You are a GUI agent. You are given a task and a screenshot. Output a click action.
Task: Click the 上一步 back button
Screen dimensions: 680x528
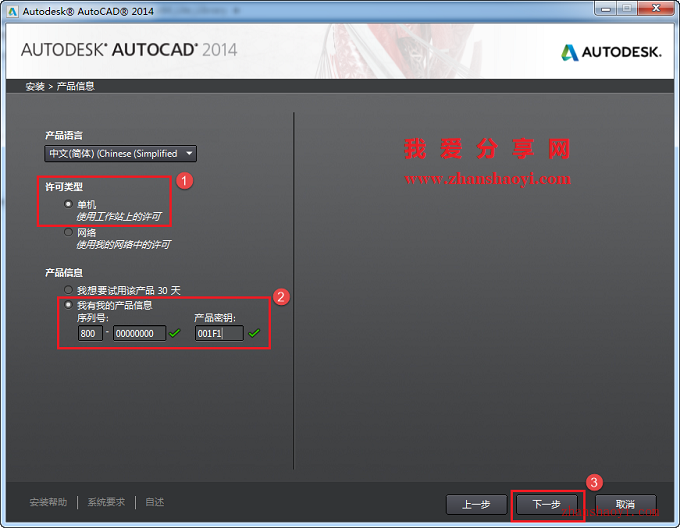coord(476,505)
